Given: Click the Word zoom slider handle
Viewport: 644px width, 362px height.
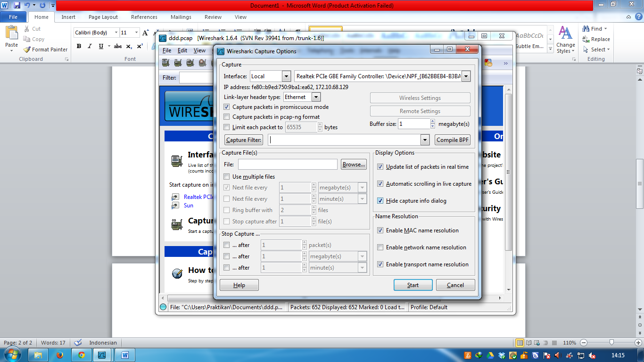Looking at the screenshot, I should coord(611,343).
